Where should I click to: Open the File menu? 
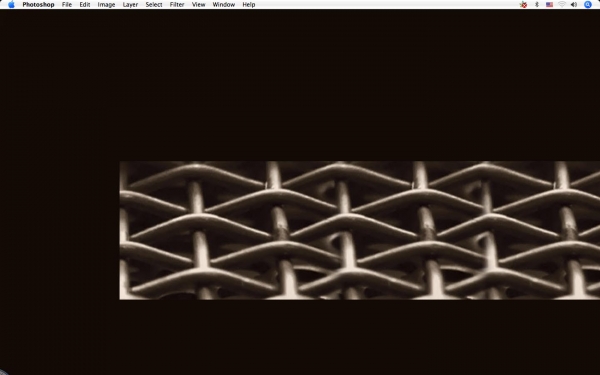pos(67,5)
